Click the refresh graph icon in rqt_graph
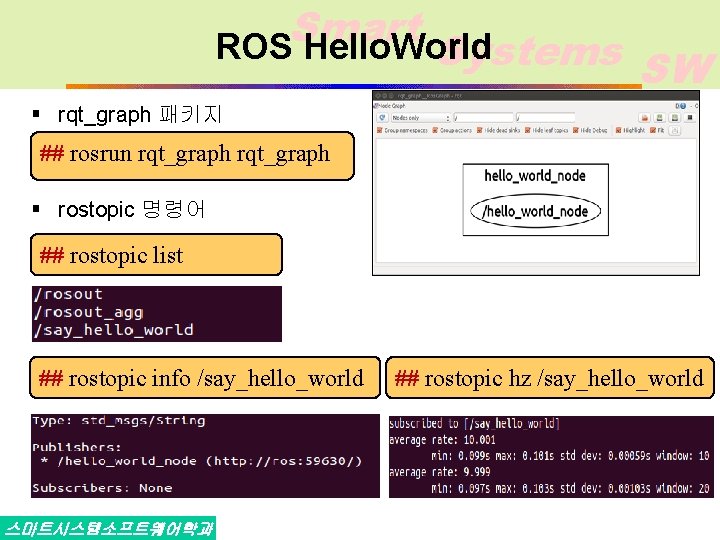Image resolution: width=720 pixels, height=540 pixels. [x=382, y=118]
